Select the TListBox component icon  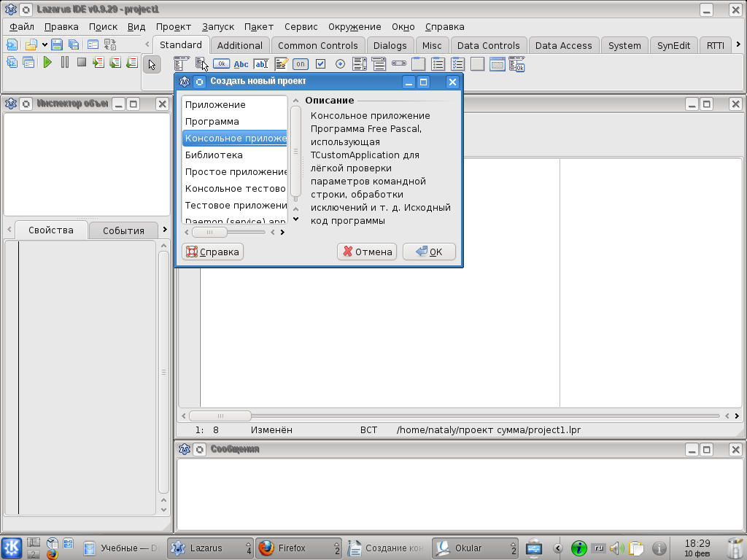[x=360, y=64]
